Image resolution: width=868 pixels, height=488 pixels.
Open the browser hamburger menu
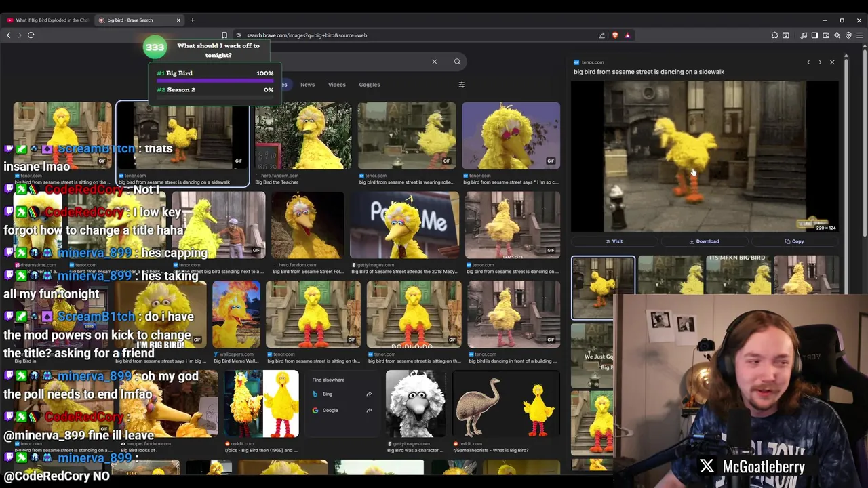click(x=859, y=35)
